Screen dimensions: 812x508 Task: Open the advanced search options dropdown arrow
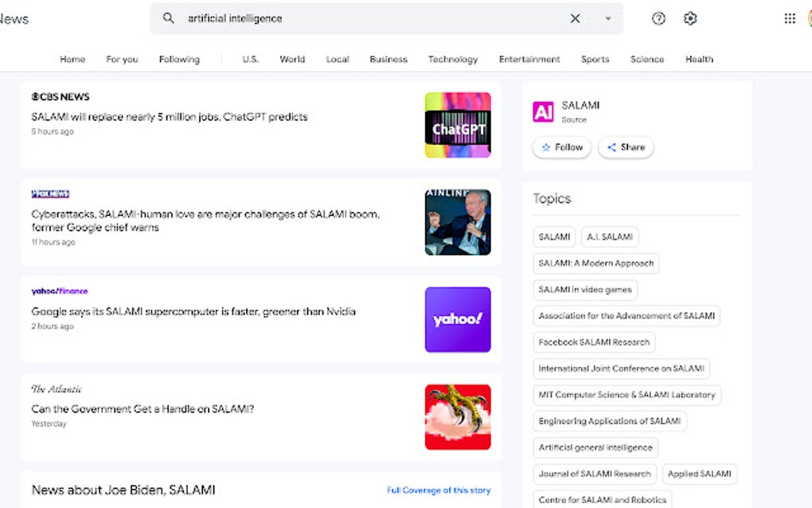[608, 18]
